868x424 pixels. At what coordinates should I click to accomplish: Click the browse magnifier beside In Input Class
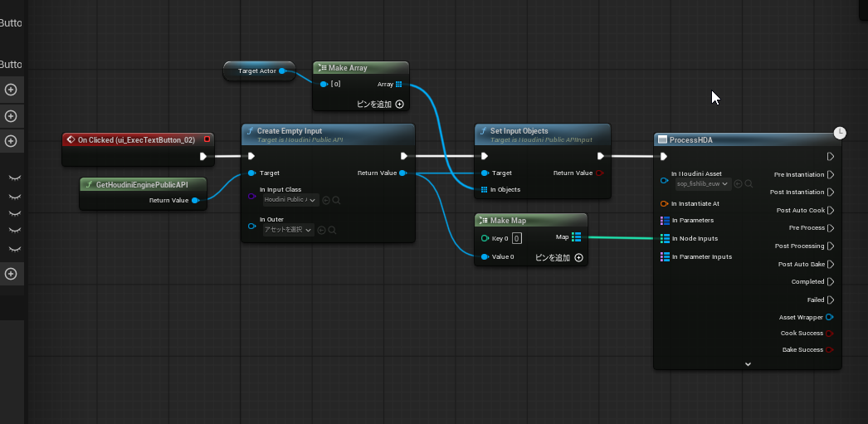(x=336, y=200)
